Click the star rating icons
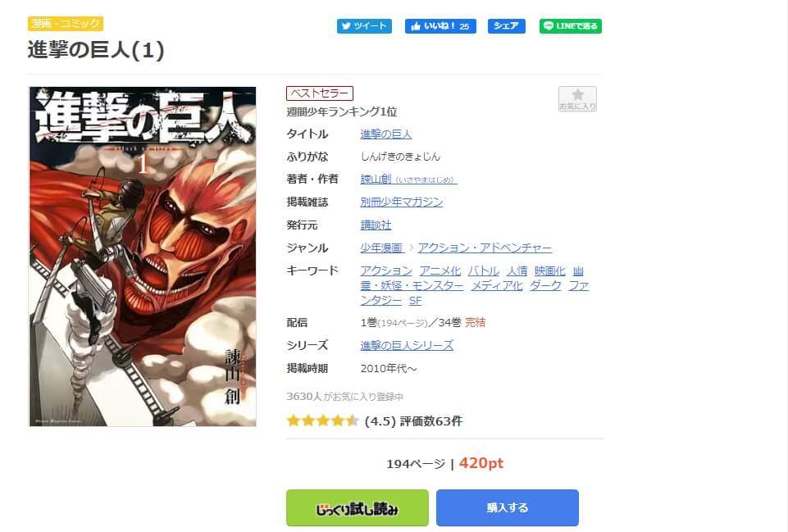The image size is (788, 532). (x=322, y=421)
